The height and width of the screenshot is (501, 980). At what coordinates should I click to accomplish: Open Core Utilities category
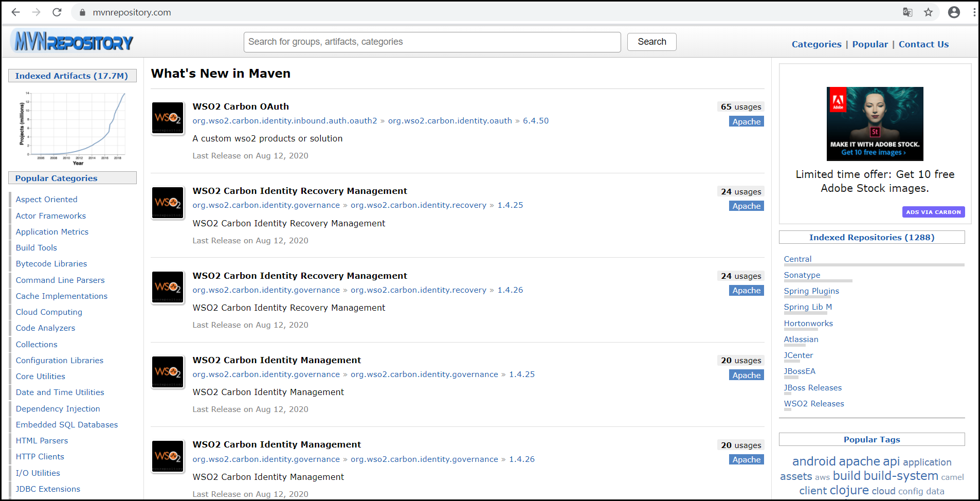[41, 377]
